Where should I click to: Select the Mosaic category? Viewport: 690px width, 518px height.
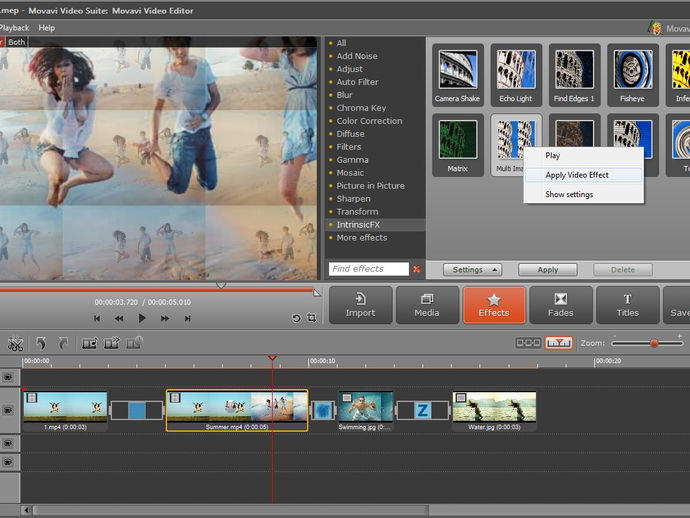[350, 173]
